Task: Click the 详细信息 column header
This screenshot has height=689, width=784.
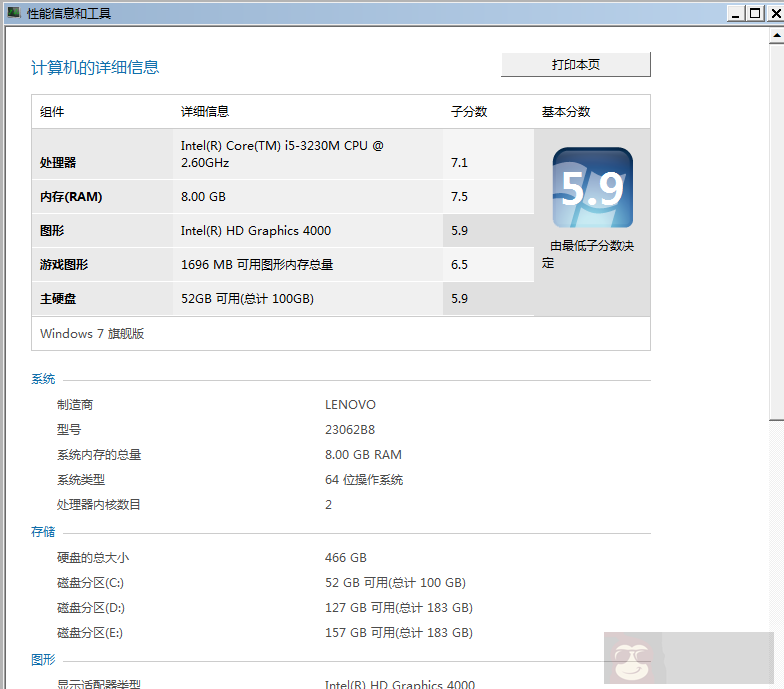Action: [204, 112]
